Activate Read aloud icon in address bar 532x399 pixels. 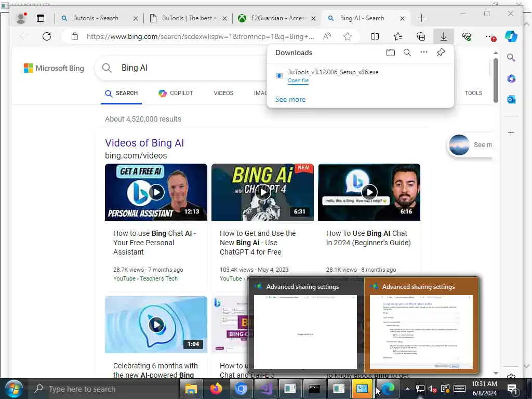327,36
